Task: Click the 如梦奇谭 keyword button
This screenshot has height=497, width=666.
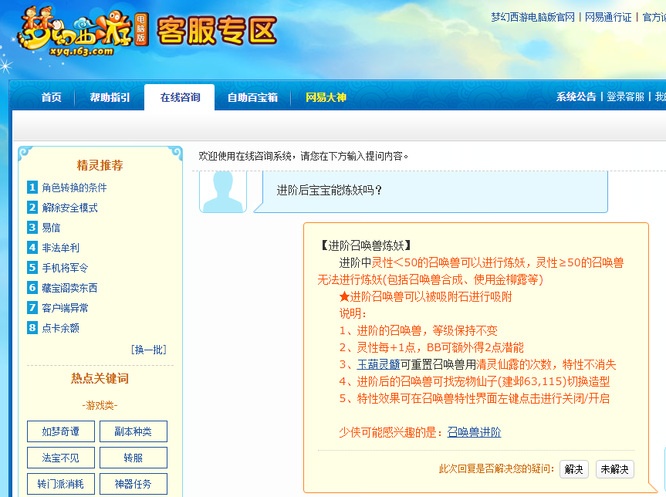Action: [x=61, y=431]
